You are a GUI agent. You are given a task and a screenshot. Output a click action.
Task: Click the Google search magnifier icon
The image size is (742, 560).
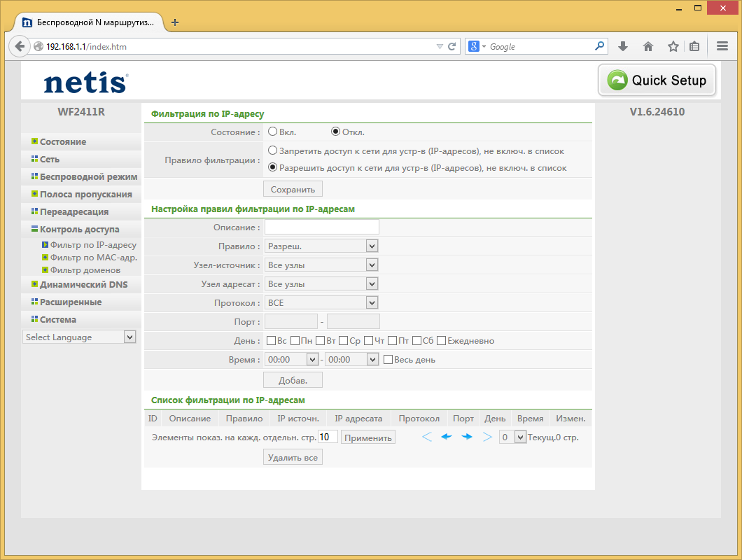click(x=600, y=46)
